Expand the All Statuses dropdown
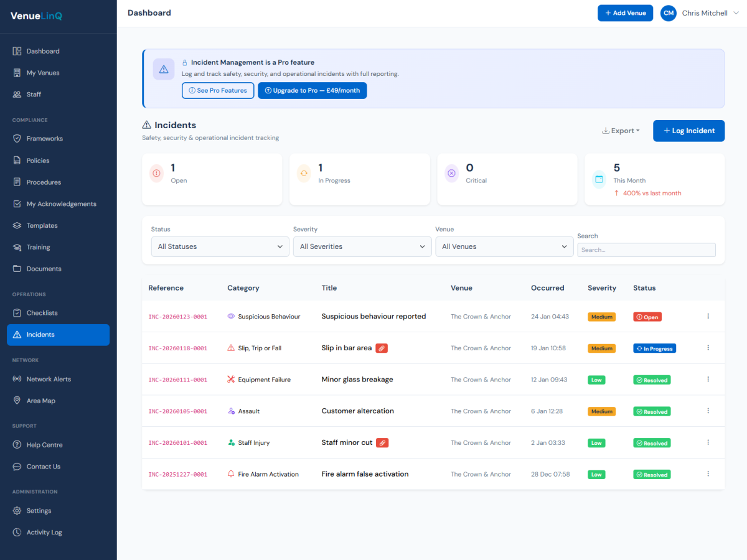 coord(219,246)
